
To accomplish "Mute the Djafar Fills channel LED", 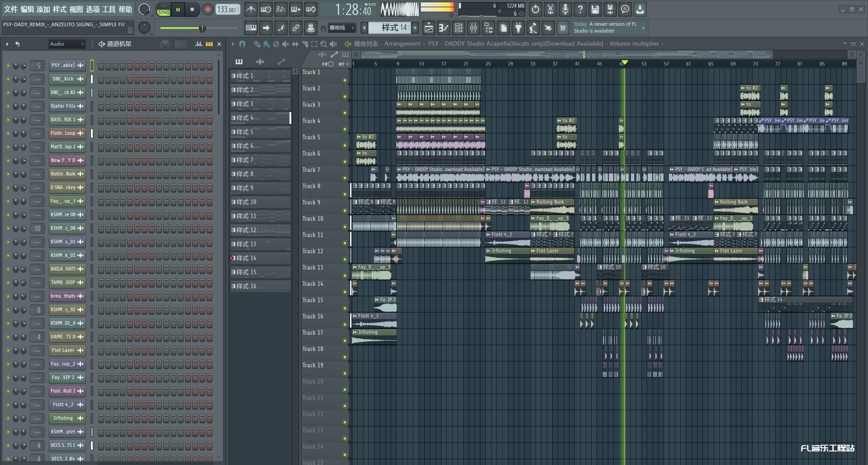I will point(8,106).
